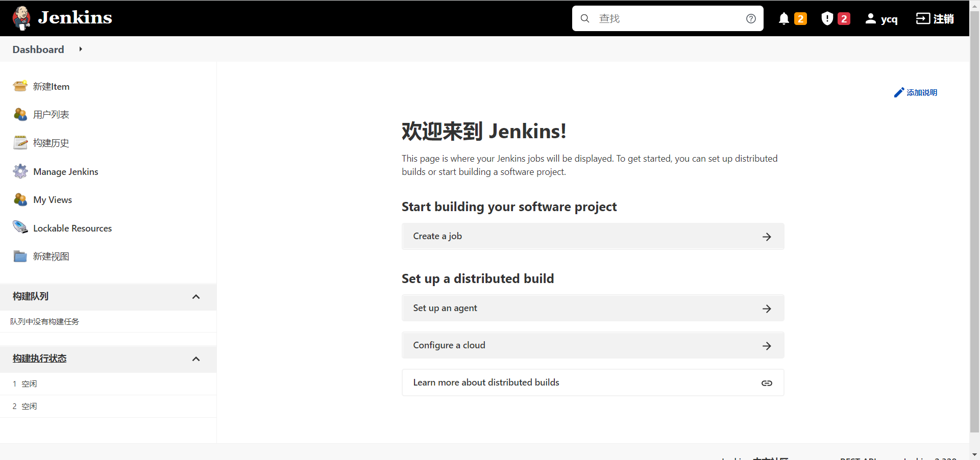Viewport: 980px width, 460px height.
Task: Open the 构建执行状态 heading link
Action: [40, 359]
